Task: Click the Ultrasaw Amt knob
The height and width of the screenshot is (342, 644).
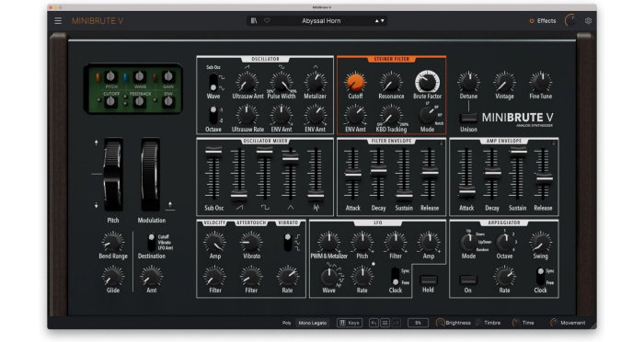Action: 247,82
